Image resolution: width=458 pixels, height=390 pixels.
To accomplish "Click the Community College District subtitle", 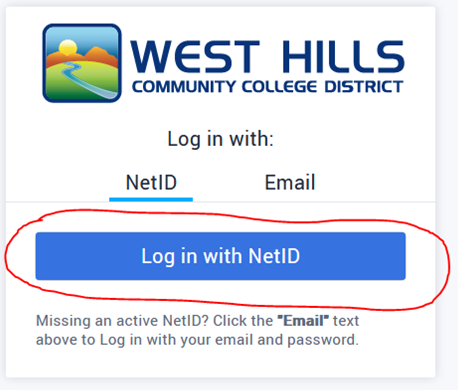I will click(268, 87).
